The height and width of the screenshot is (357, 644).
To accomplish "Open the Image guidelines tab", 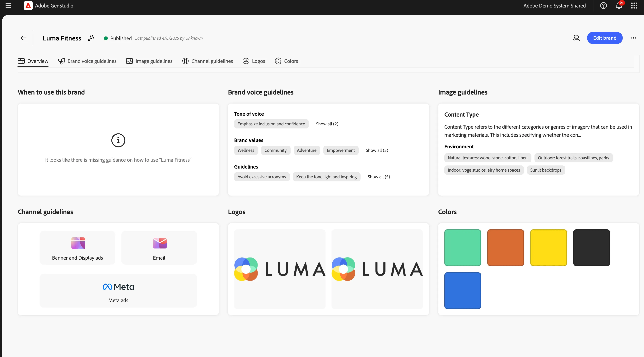I will pyautogui.click(x=149, y=61).
